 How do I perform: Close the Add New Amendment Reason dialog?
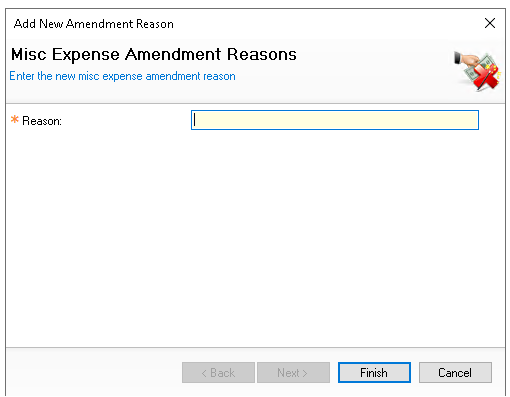click(x=490, y=23)
